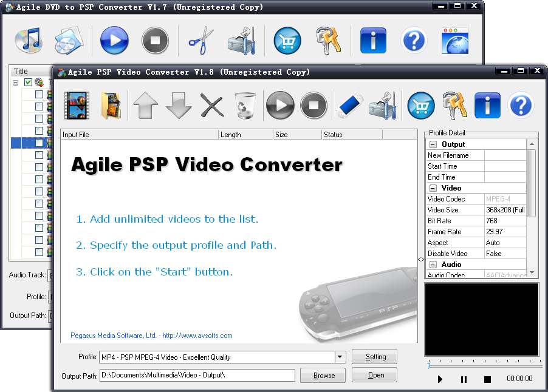Click shopping cart icon in DVD converter window
548x392 pixels.
(287, 41)
